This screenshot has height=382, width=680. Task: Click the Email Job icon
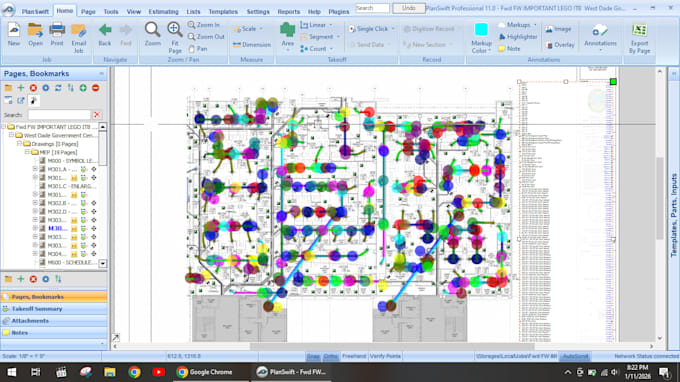78,38
